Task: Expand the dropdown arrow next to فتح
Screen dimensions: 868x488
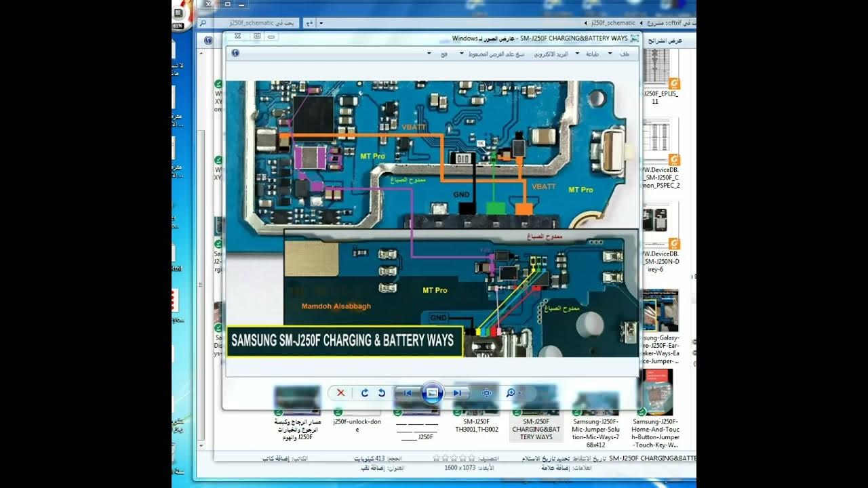Action: 429,54
